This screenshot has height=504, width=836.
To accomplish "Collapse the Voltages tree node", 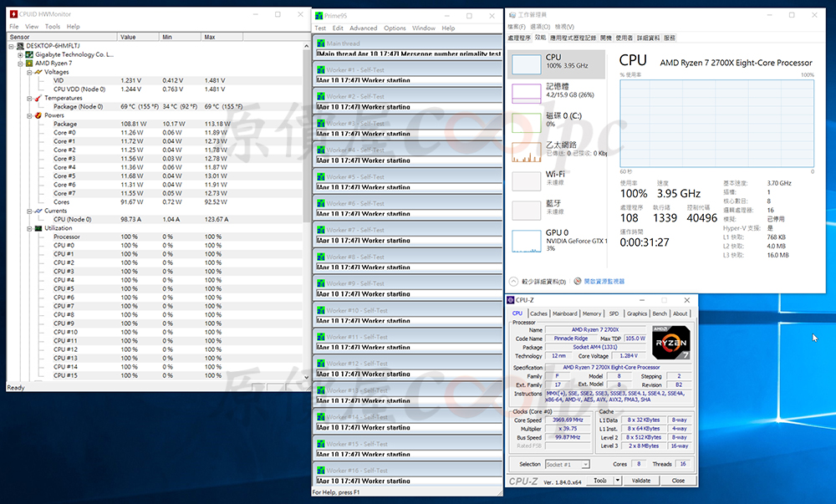I will 29,72.
